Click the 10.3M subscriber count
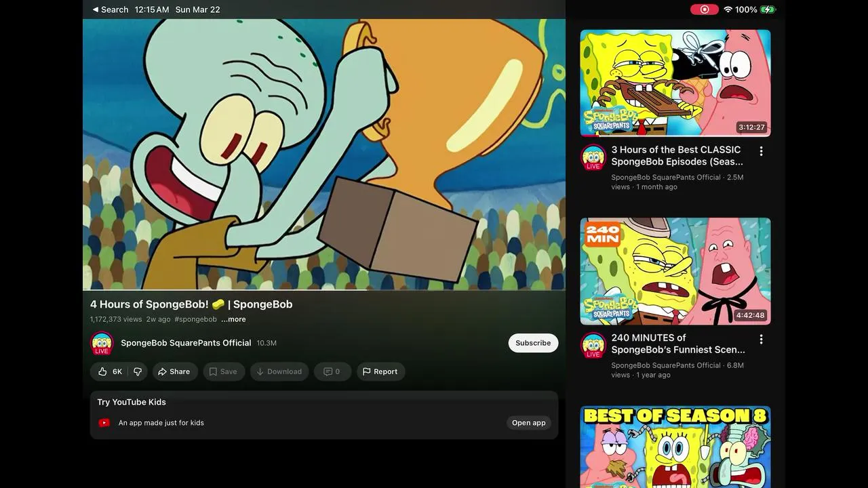 [x=267, y=343]
